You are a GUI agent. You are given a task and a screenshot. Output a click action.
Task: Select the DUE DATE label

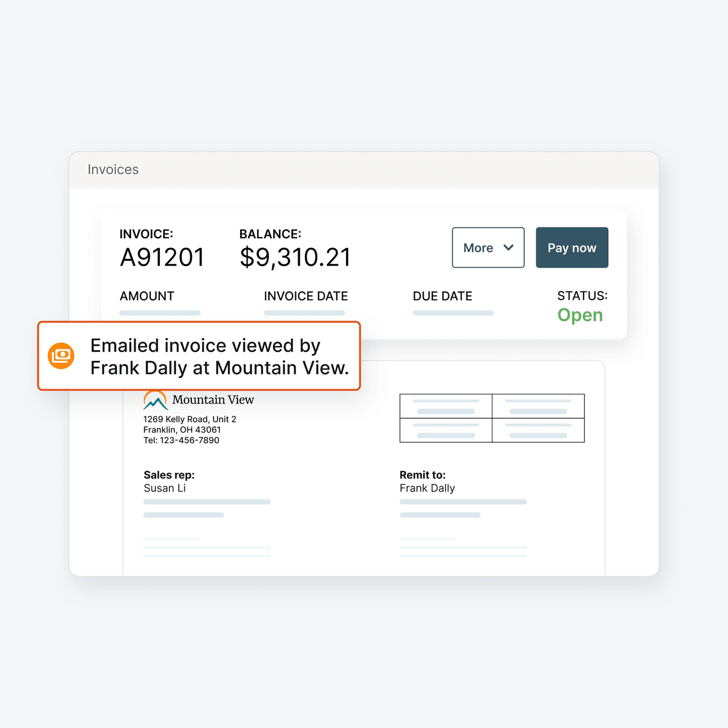(442, 296)
